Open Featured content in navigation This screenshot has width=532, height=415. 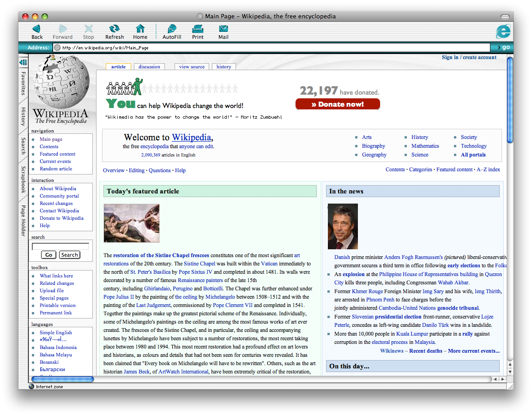point(57,154)
